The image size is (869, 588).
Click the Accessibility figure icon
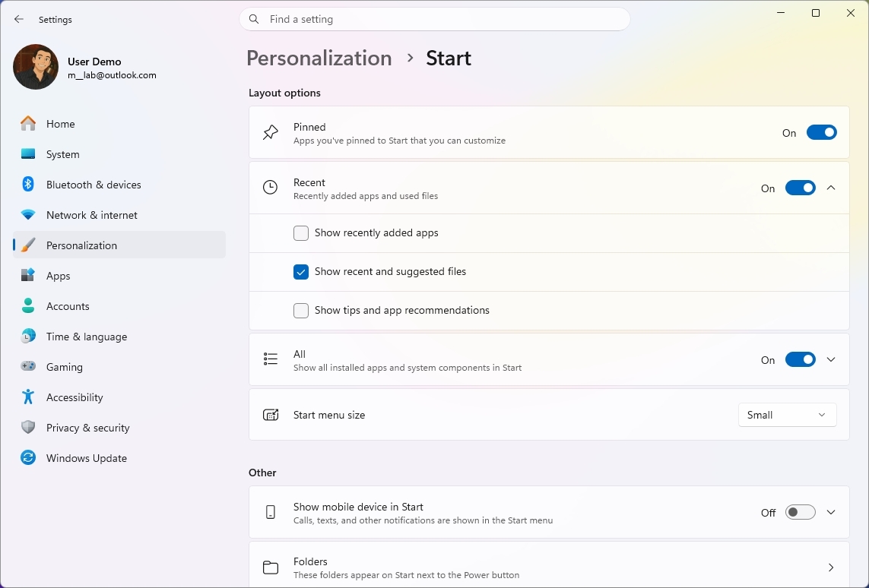pyautogui.click(x=27, y=397)
